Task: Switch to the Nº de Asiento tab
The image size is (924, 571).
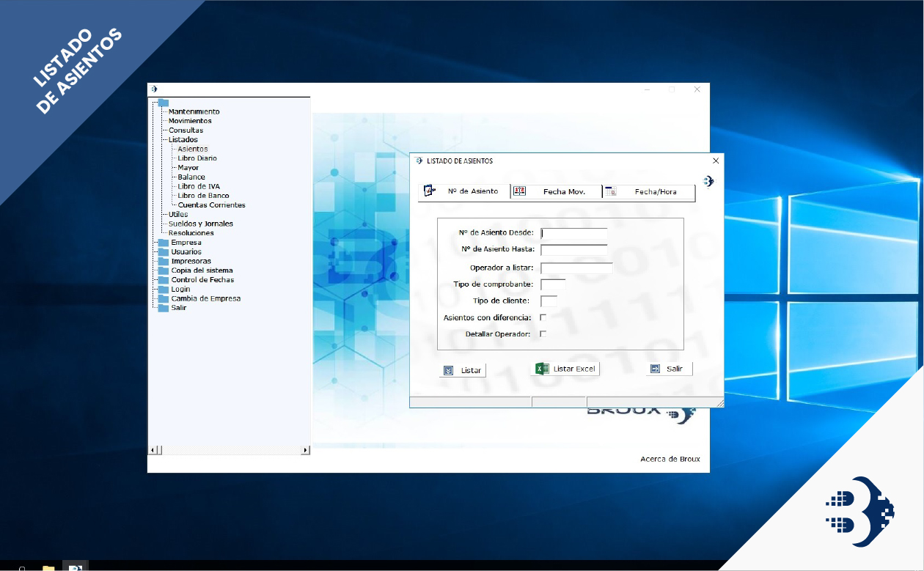Action: (x=464, y=191)
